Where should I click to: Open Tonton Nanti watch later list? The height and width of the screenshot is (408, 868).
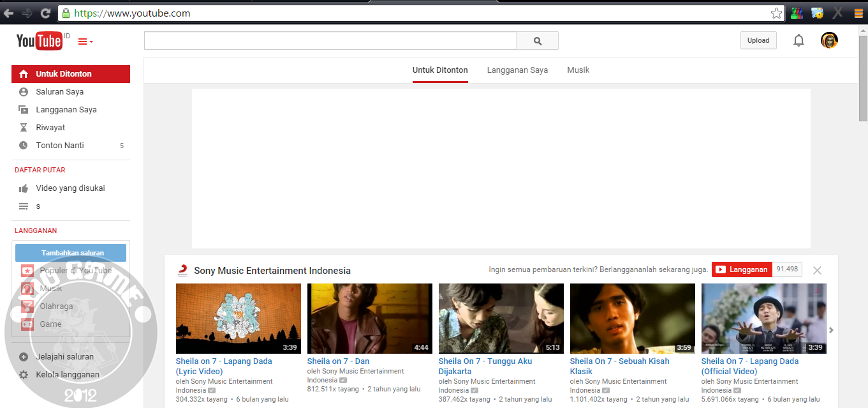23,145
